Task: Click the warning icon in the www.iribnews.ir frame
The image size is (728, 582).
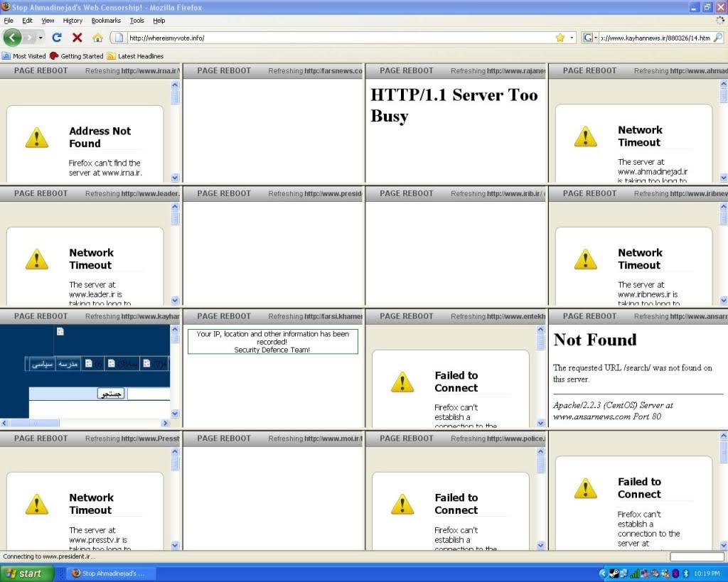Action: pyautogui.click(x=586, y=259)
